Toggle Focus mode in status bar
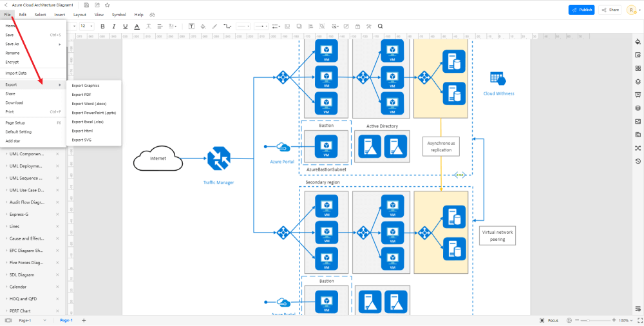Screen dimensions: 644x326 549,320
